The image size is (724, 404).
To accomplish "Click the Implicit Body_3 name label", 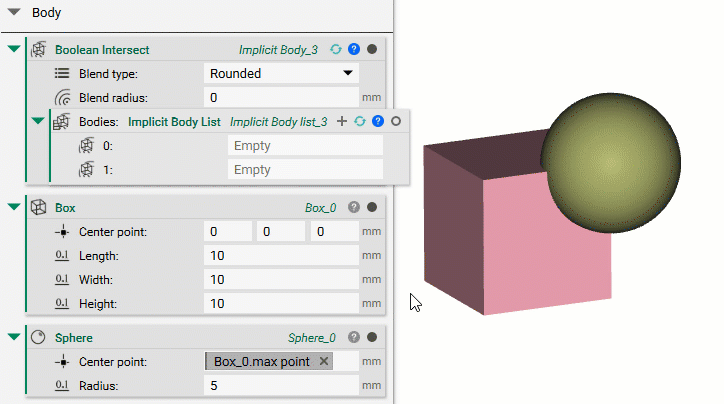I will (x=278, y=50).
